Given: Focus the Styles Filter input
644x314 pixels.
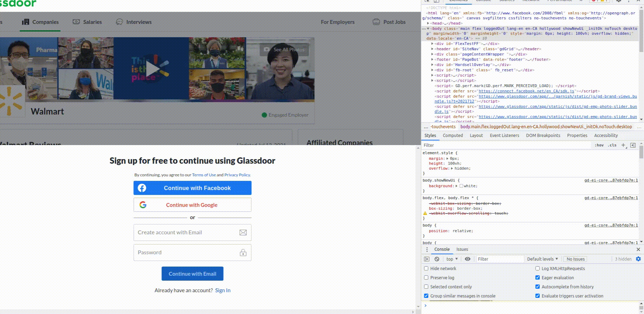Looking at the screenshot, I should [506, 145].
